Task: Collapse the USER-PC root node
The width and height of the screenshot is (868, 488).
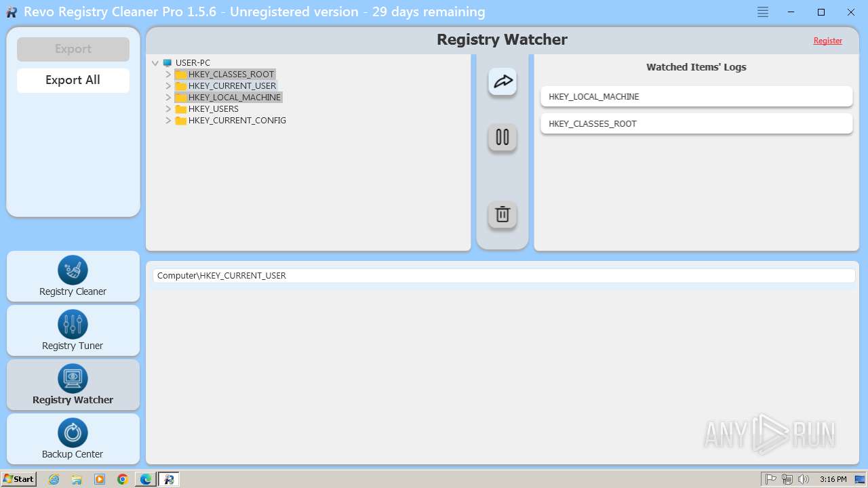Action: [x=155, y=63]
